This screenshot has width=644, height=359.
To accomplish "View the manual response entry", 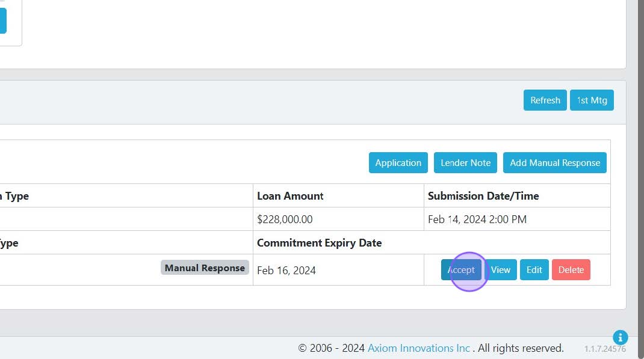I will 500,270.
